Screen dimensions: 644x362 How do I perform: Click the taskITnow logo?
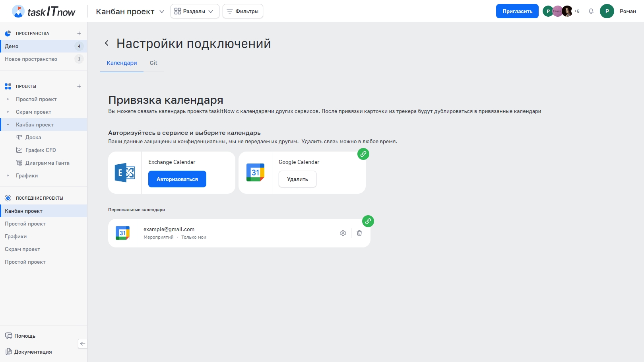(44, 12)
